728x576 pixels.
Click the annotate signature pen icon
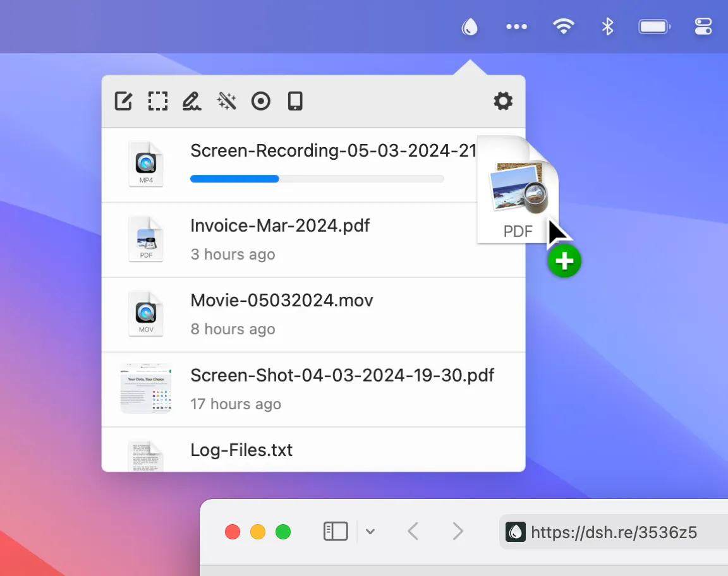(191, 101)
